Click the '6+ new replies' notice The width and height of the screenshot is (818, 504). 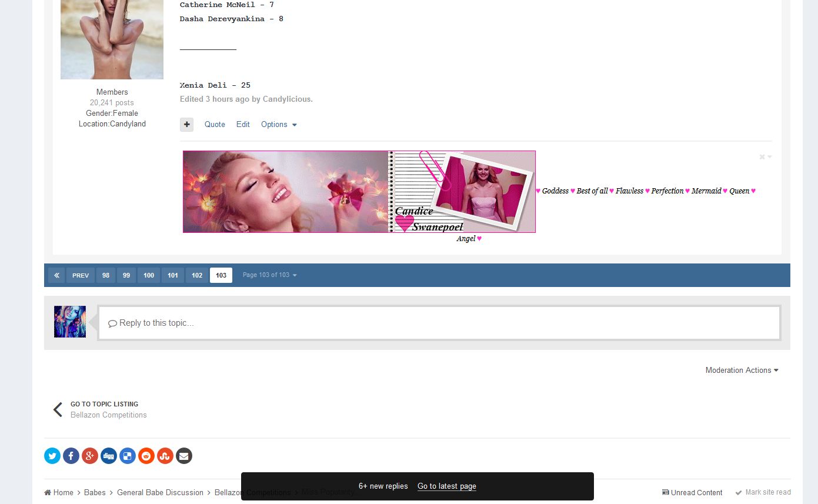pos(383,486)
